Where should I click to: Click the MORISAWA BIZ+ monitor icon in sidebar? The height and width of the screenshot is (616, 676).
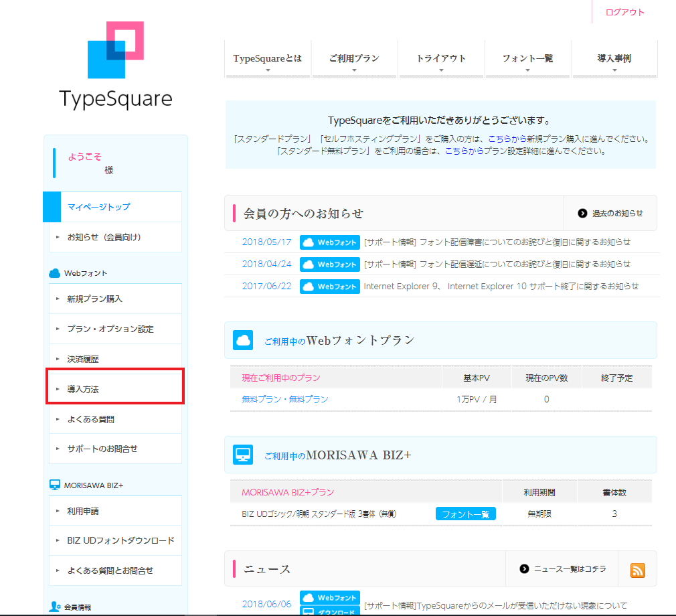[55, 485]
